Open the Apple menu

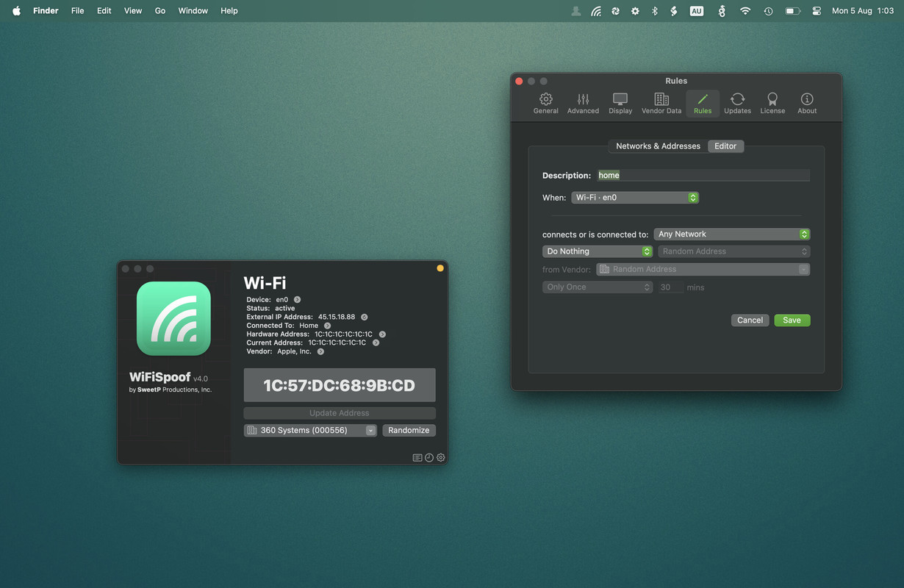pyautogui.click(x=16, y=11)
